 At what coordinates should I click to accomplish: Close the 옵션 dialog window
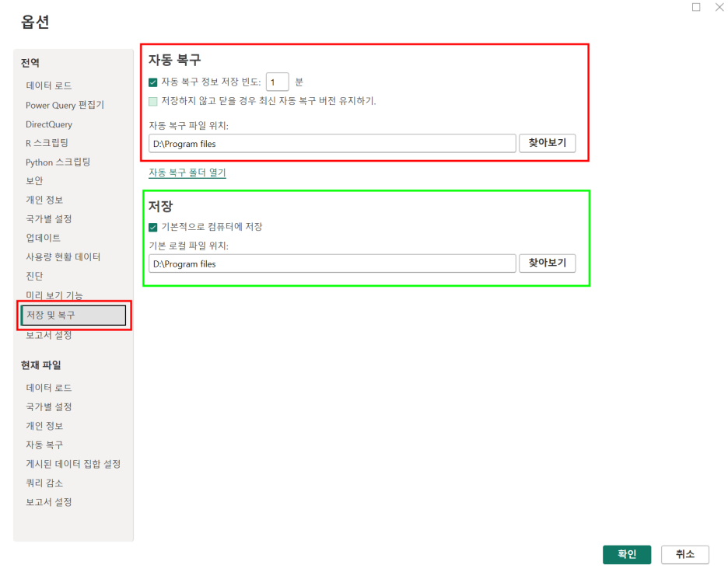click(719, 7)
